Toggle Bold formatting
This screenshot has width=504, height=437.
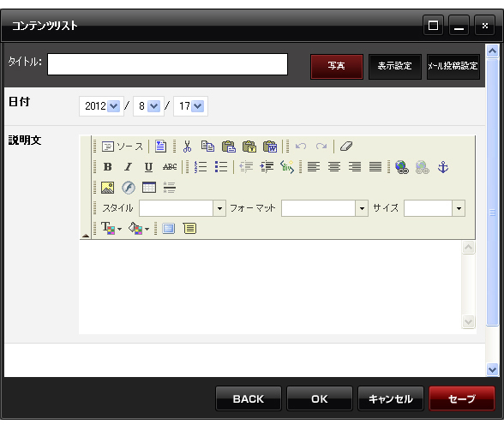click(x=108, y=167)
